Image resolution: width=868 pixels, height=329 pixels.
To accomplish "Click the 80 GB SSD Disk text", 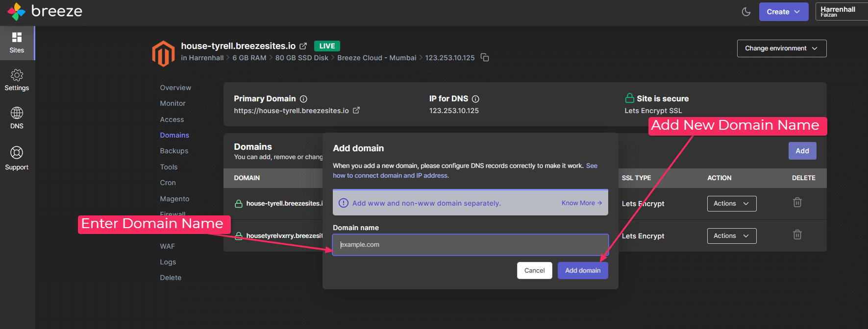I will [302, 58].
